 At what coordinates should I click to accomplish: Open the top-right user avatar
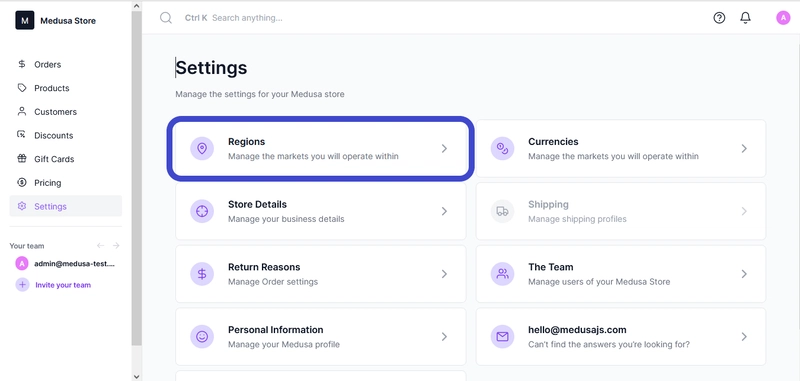[x=783, y=18]
